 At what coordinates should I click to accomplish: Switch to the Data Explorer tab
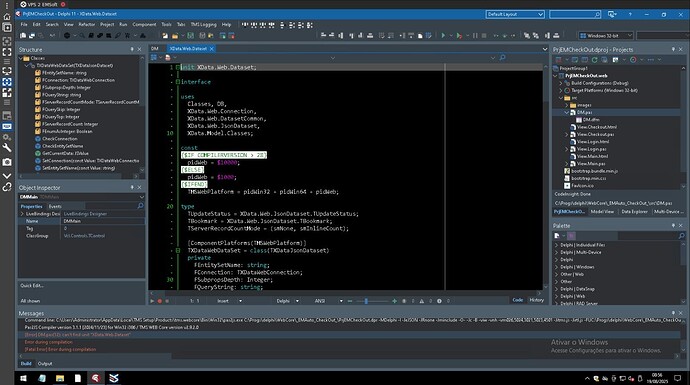coord(634,212)
